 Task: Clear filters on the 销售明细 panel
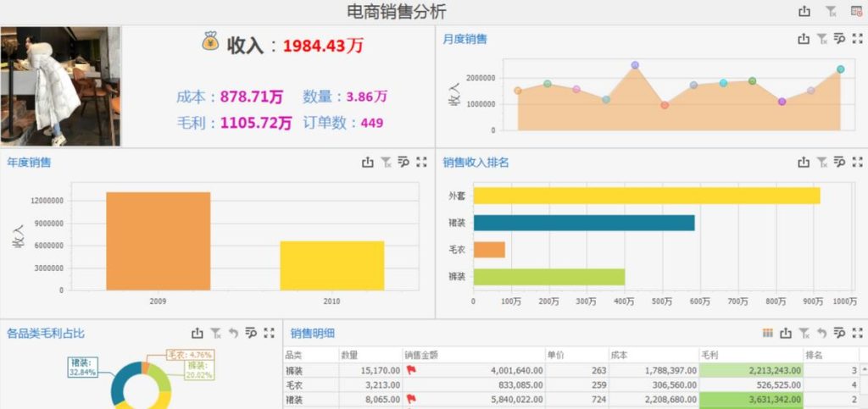pos(804,333)
